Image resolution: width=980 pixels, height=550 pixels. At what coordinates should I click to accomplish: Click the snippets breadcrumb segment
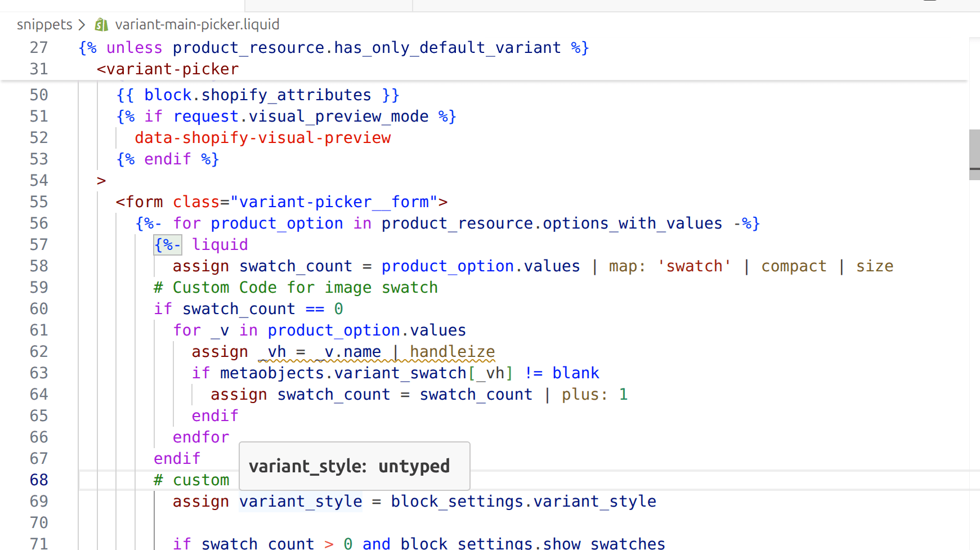[x=44, y=25]
